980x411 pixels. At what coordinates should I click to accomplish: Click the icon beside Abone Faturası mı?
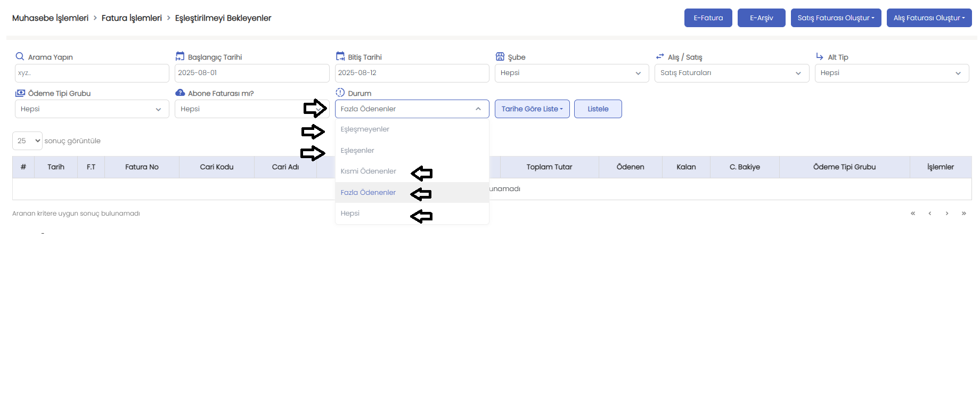180,93
